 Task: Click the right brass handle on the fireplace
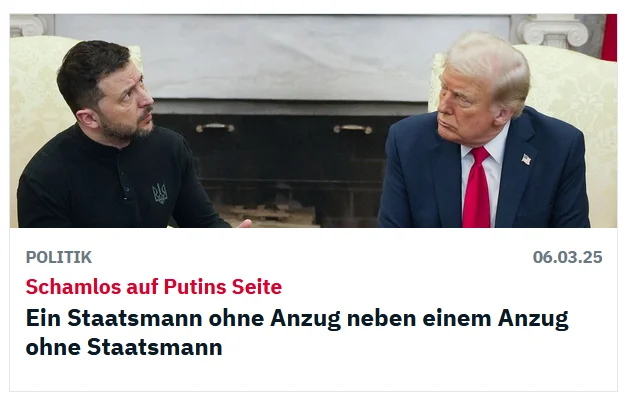click(x=353, y=129)
